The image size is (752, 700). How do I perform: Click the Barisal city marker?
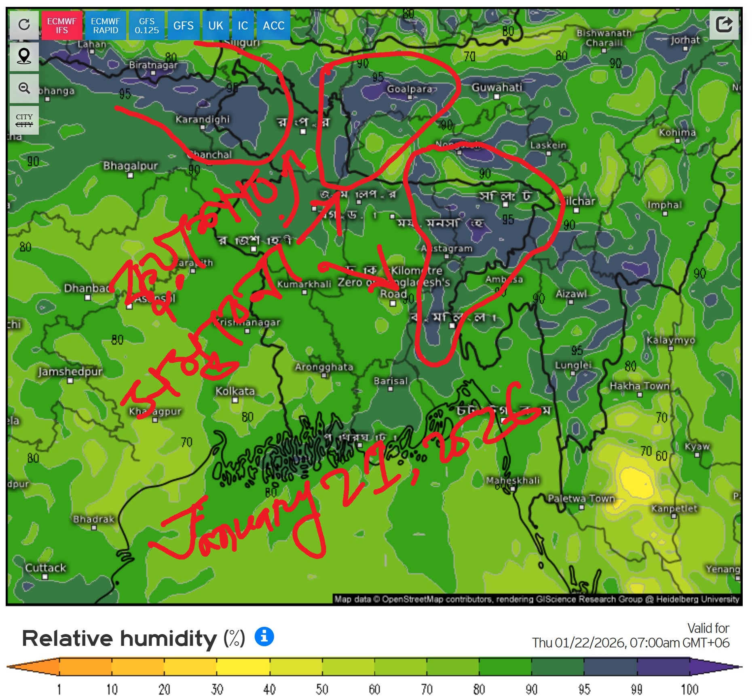[391, 389]
